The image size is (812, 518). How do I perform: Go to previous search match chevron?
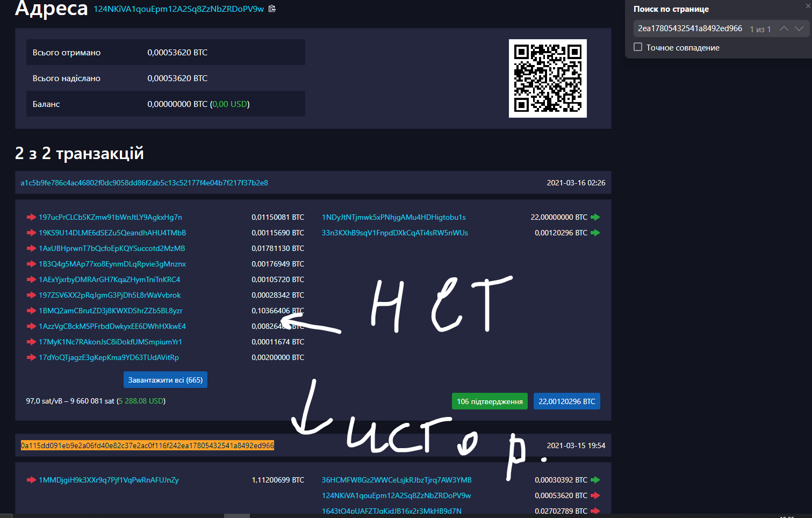click(x=784, y=29)
